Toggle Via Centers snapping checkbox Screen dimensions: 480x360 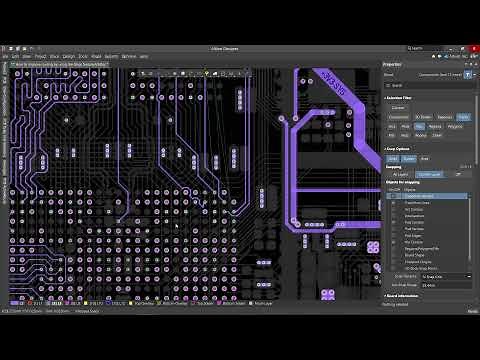(x=394, y=242)
